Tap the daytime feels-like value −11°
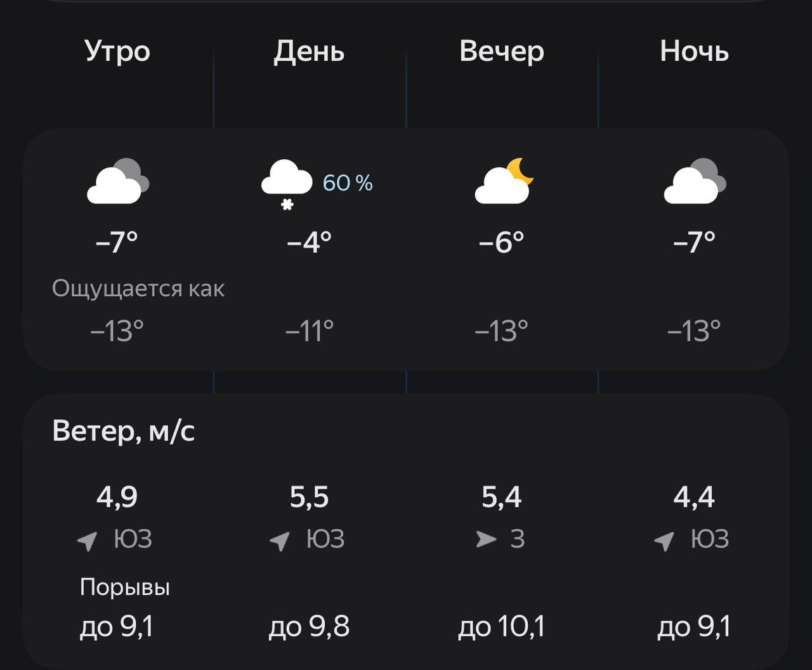The width and height of the screenshot is (812, 670). (x=309, y=331)
